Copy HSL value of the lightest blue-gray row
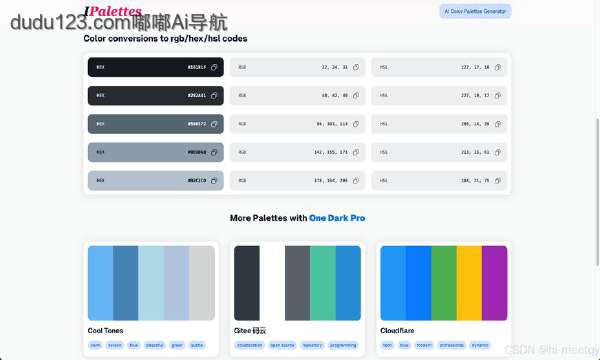 pos(497,181)
